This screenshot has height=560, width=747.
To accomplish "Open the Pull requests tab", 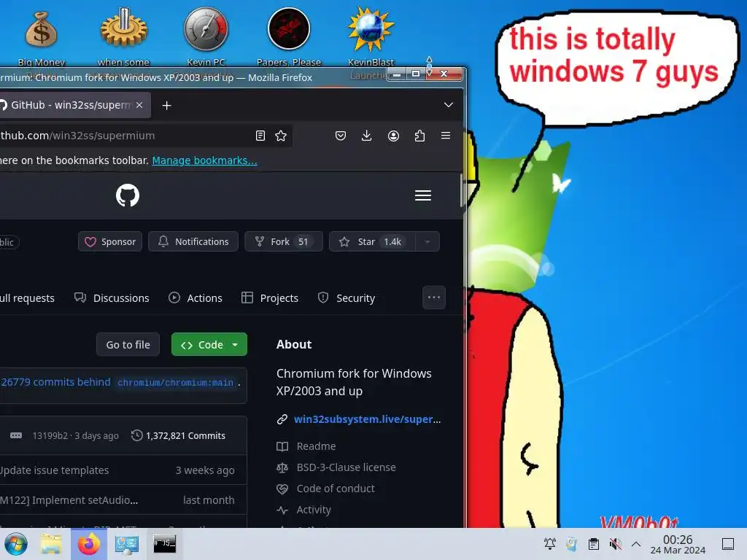I will click(x=27, y=298).
